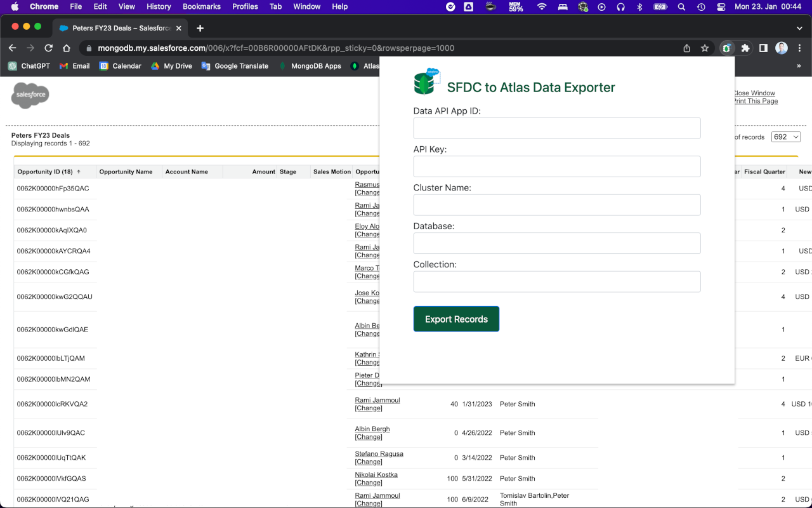Click the Data API App ID field
Viewport: 812px width, 508px height.
557,128
